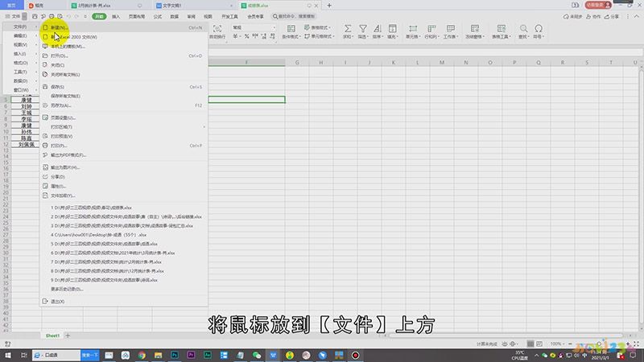Click 更多历史记录 more history
This screenshot has width=644, height=362.
(x=67, y=289)
